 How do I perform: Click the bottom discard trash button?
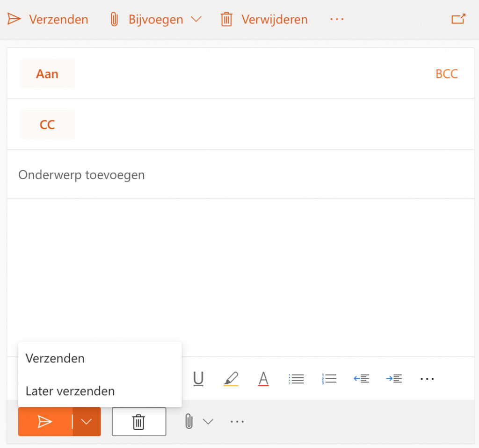point(139,422)
